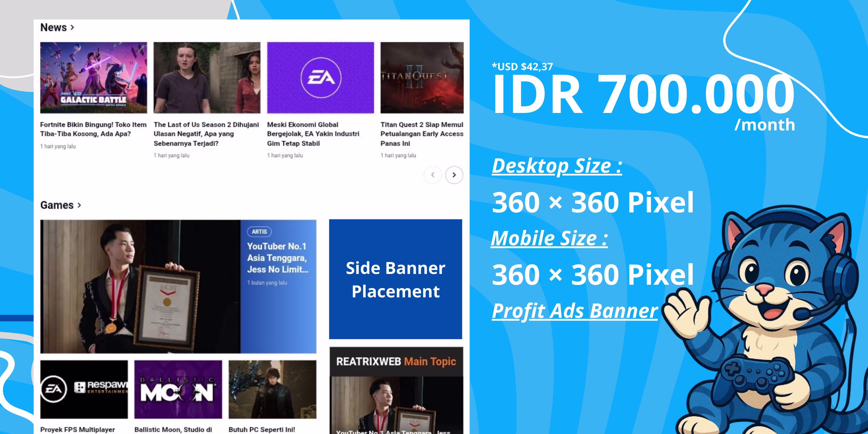The width and height of the screenshot is (868, 434).
Task: Select the timestamp under the Fortnite article
Action: [58, 146]
